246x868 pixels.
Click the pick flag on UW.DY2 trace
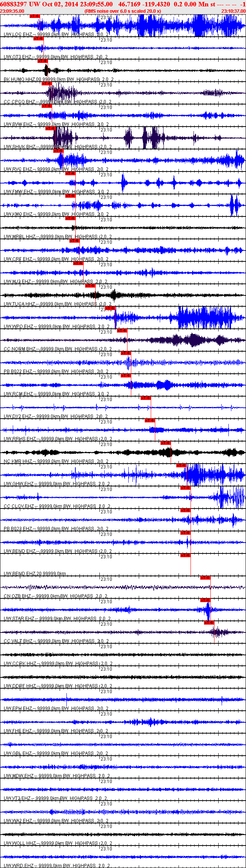tap(145, 398)
